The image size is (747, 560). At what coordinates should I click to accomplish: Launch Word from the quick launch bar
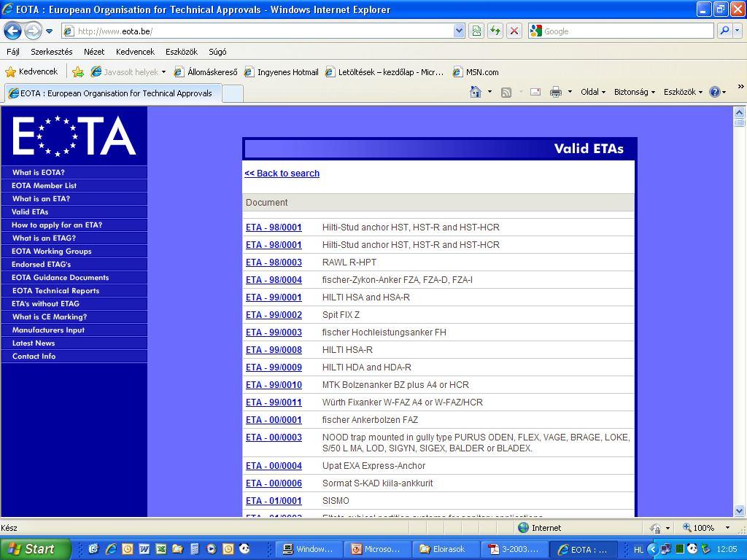144,549
